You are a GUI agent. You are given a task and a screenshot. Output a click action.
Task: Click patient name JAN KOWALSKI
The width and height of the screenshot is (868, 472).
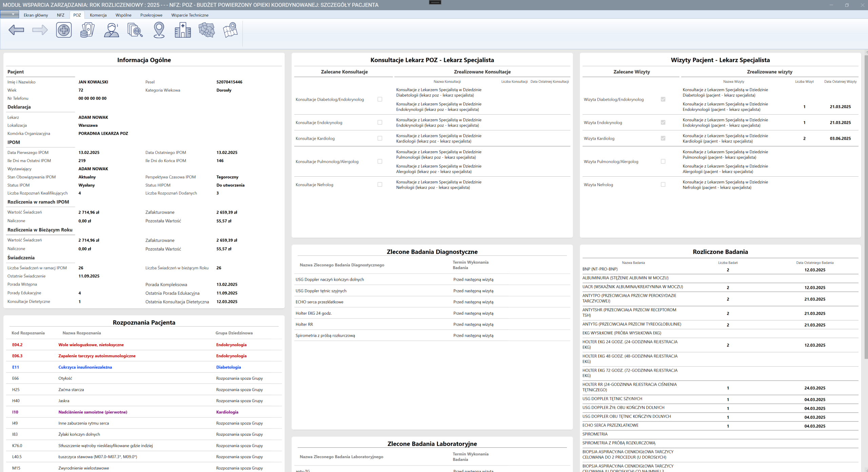(x=93, y=82)
